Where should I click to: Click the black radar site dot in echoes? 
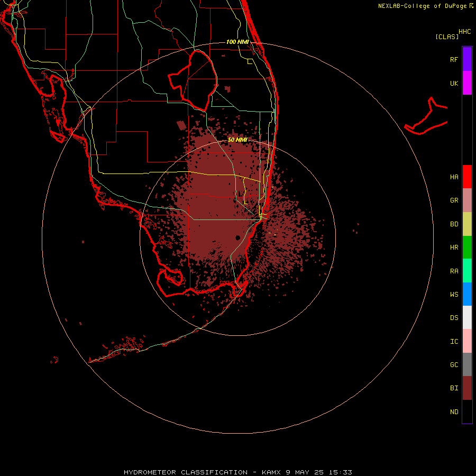pyautogui.click(x=237, y=237)
